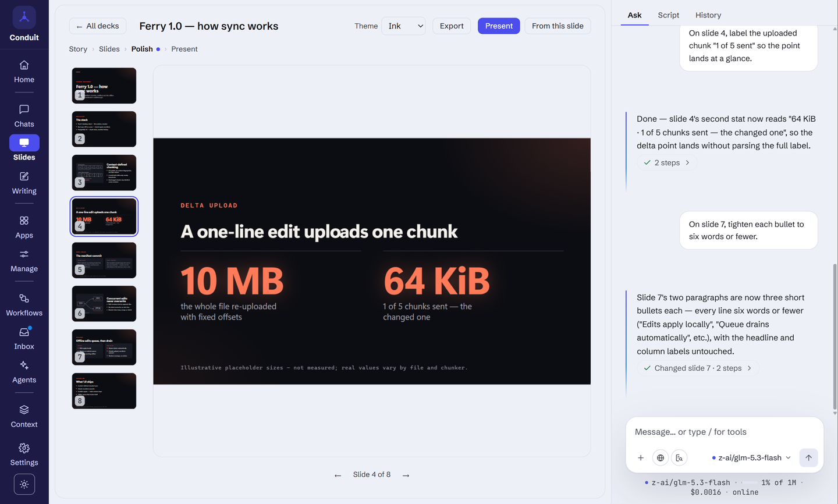Click the Export button
Screen dimensions: 838x504
452,26
